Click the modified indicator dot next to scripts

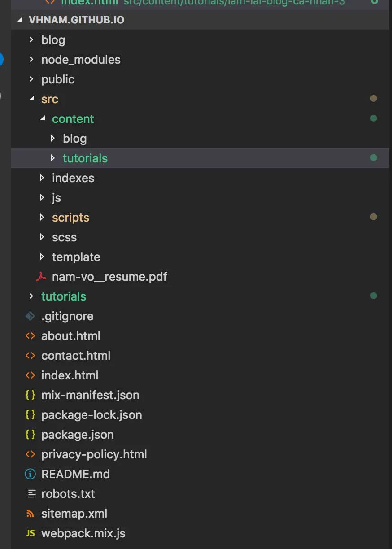[374, 217]
